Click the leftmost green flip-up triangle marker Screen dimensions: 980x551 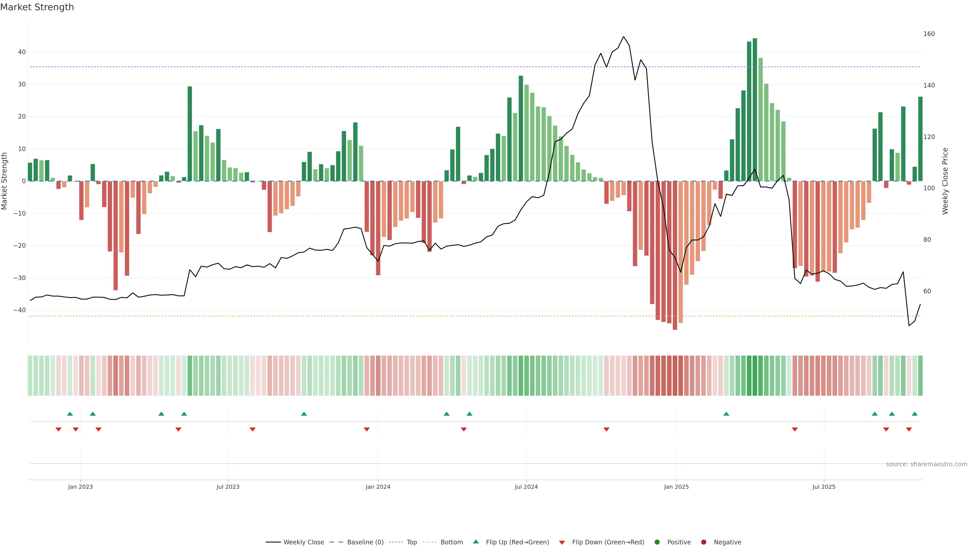point(70,414)
